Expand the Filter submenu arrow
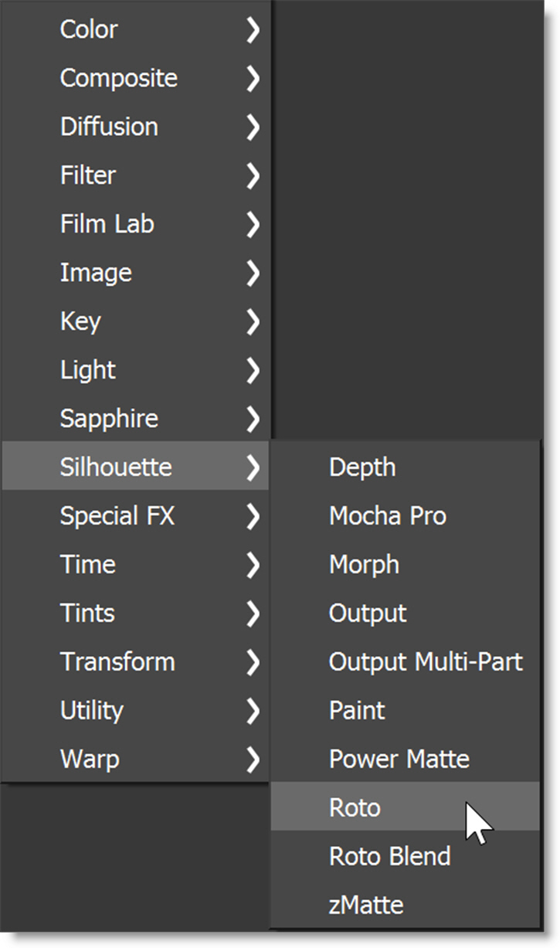Viewport: 560px width, 948px height. point(253,176)
